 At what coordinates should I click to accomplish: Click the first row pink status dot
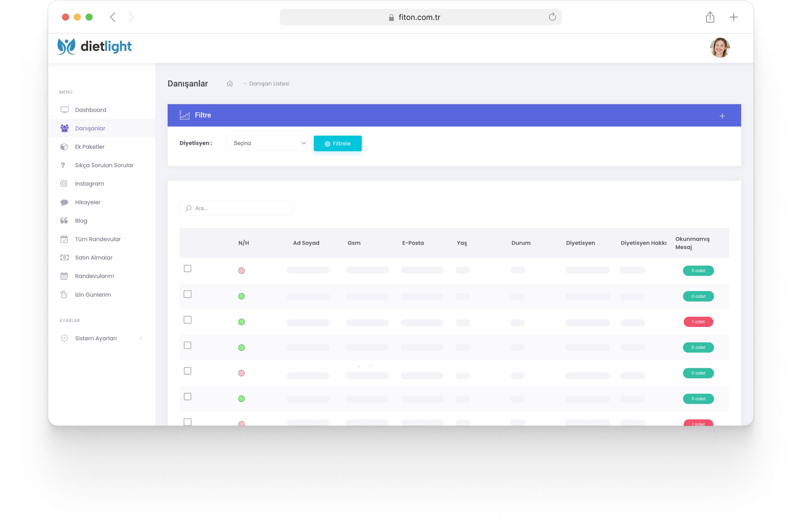(241, 271)
